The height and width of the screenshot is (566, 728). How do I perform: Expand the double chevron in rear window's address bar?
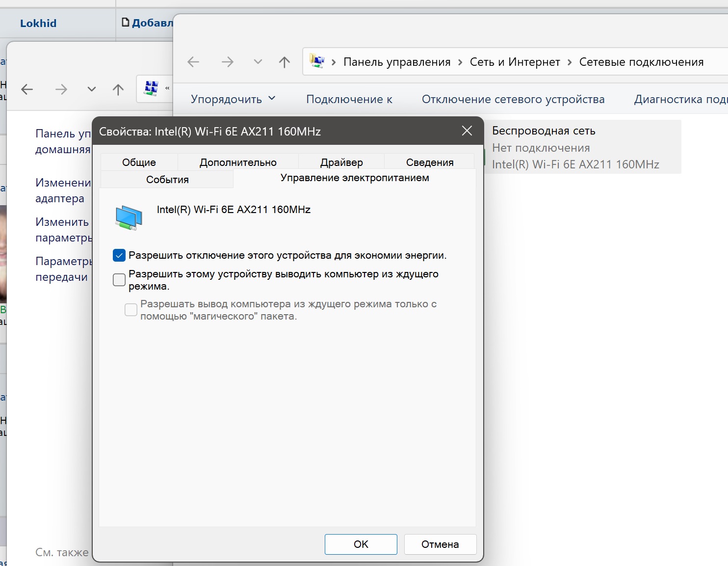167,88
